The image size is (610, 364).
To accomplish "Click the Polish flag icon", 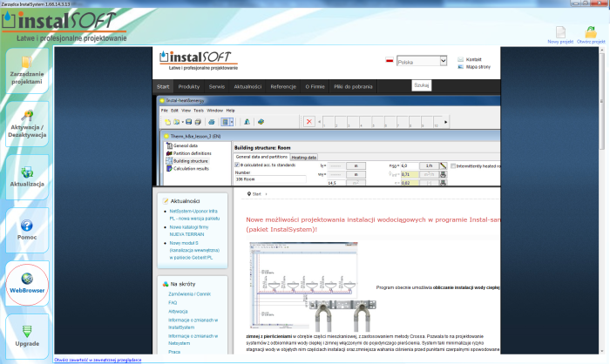I will point(389,60).
